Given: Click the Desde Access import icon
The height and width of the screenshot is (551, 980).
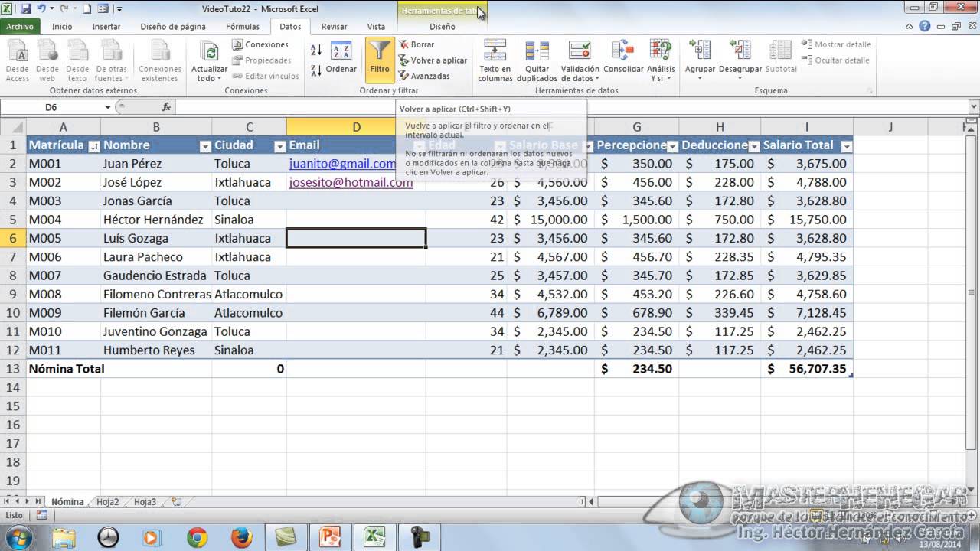Looking at the screenshot, I should [x=18, y=60].
